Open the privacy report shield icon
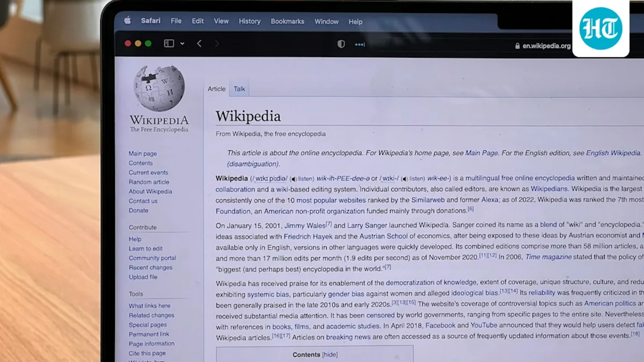Image resolution: width=644 pixels, height=362 pixels. [341, 45]
